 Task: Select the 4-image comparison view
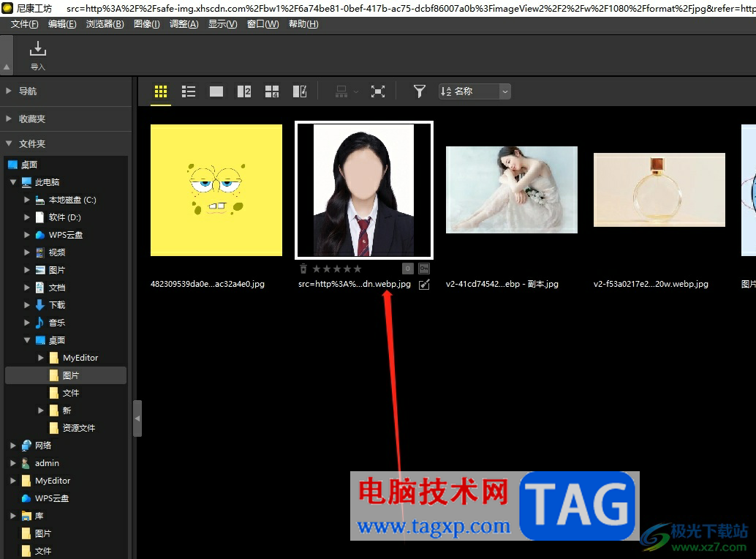(x=272, y=91)
